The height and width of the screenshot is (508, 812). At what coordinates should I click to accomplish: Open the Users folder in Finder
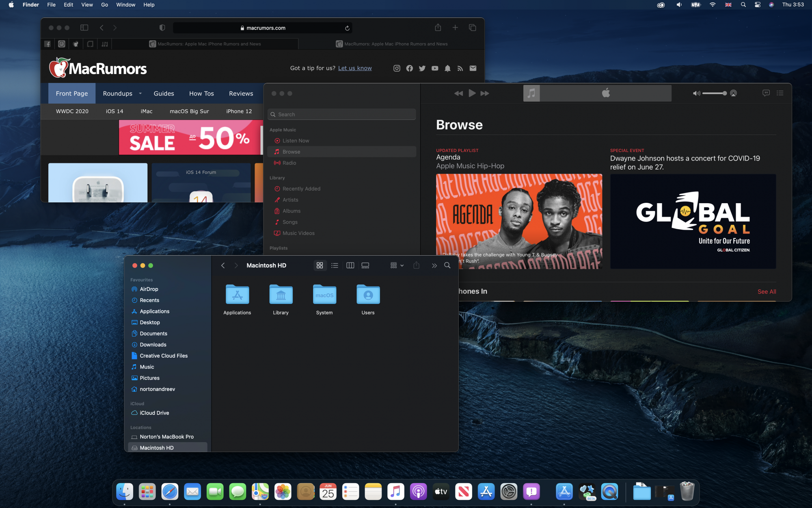point(368,300)
